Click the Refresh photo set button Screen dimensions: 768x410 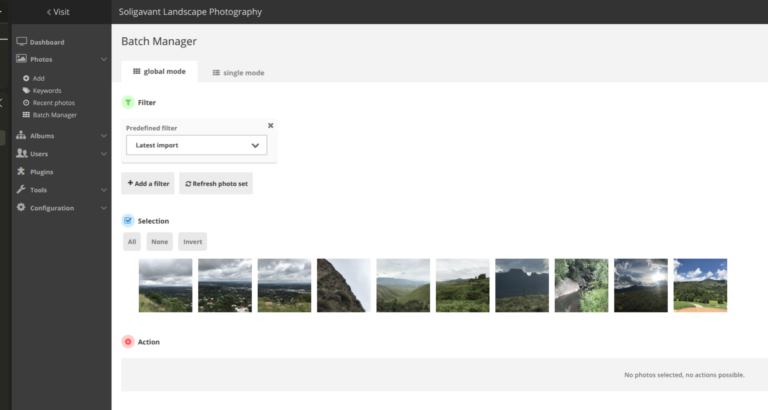click(x=216, y=183)
